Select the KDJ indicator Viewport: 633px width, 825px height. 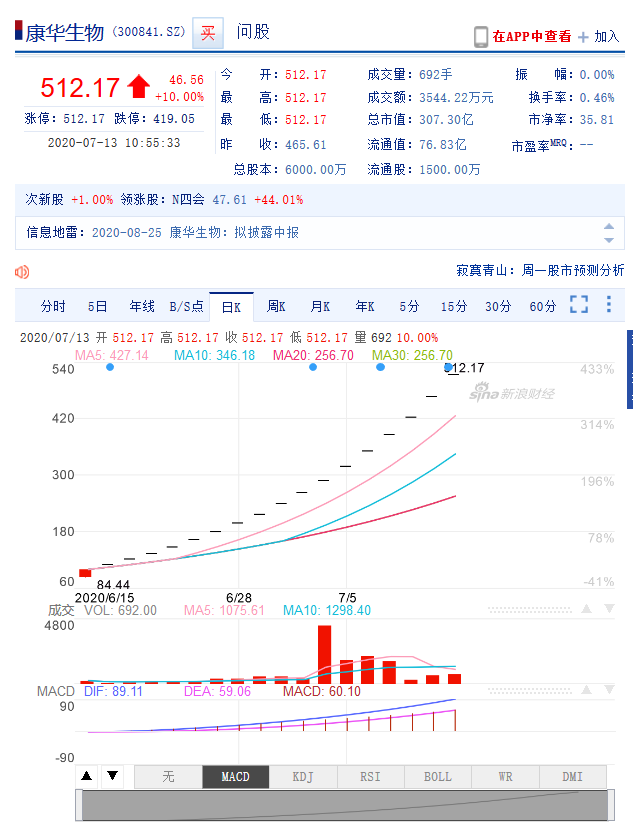303,777
